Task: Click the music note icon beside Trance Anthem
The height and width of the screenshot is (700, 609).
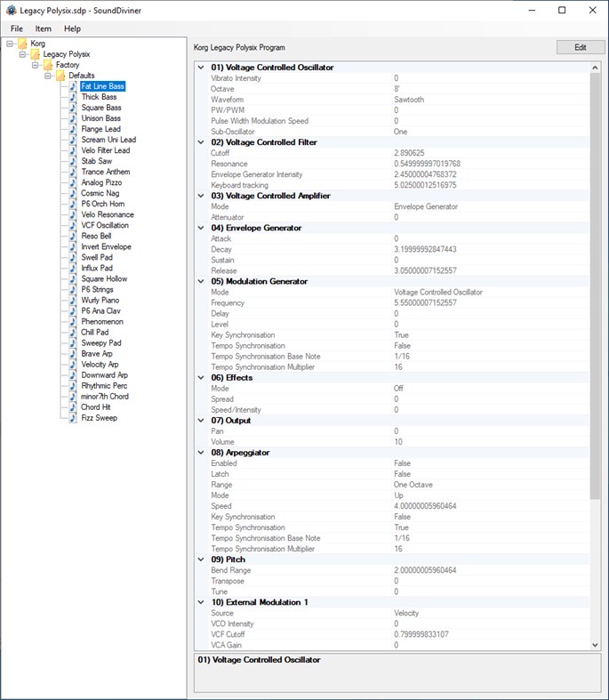Action: [73, 172]
